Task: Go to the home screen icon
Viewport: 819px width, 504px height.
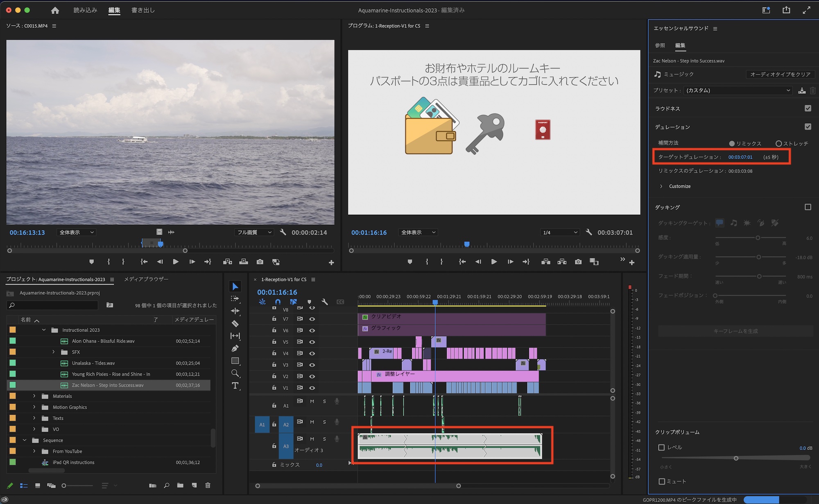Action: click(55, 10)
